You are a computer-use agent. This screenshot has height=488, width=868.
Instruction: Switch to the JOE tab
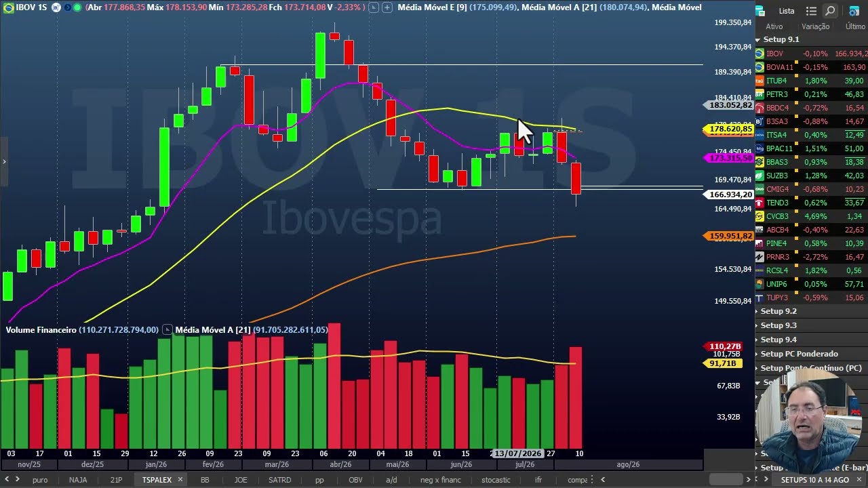pyautogui.click(x=241, y=480)
